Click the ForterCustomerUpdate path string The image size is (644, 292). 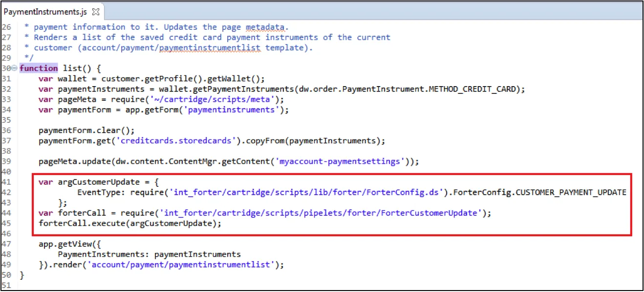click(321, 213)
